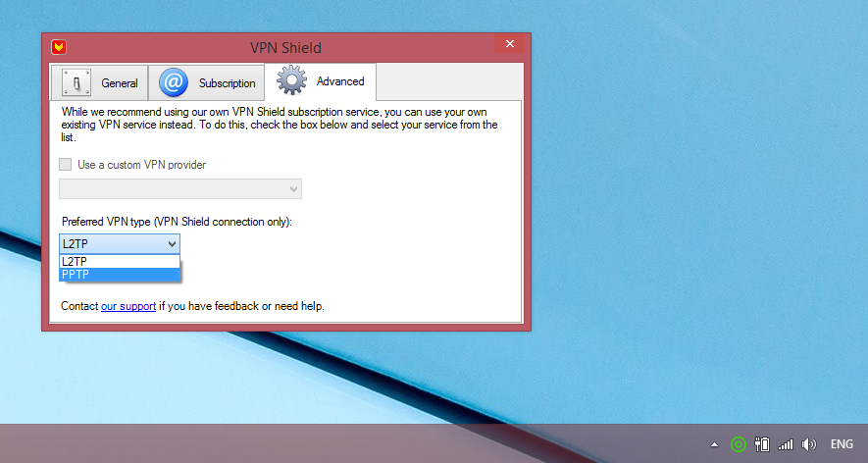Click the light switch icon on General tab

pyautogui.click(x=77, y=83)
